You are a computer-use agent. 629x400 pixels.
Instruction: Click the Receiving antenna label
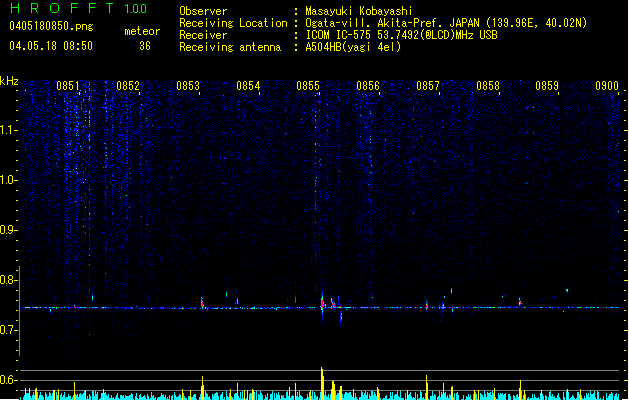tap(230, 47)
